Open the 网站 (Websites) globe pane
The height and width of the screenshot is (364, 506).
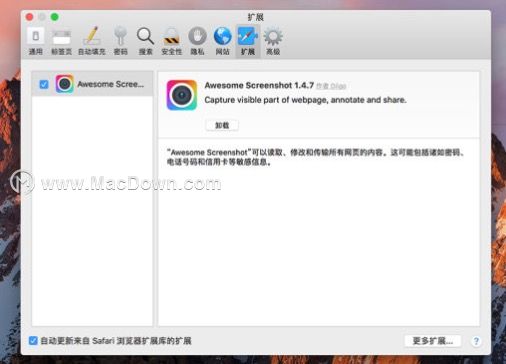[222, 41]
